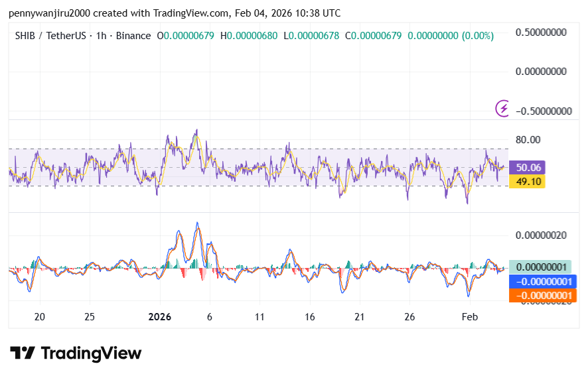Click the yellow 49.10 RSI average label

[x=527, y=181]
